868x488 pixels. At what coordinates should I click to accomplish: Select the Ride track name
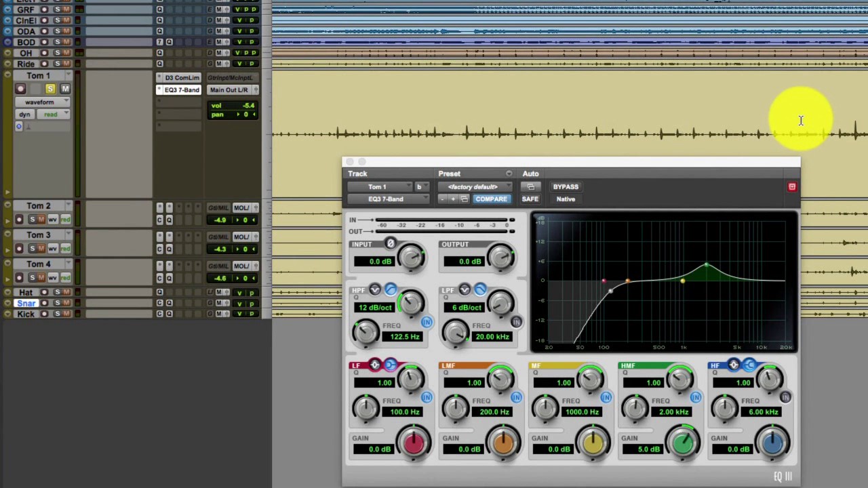tap(26, 64)
